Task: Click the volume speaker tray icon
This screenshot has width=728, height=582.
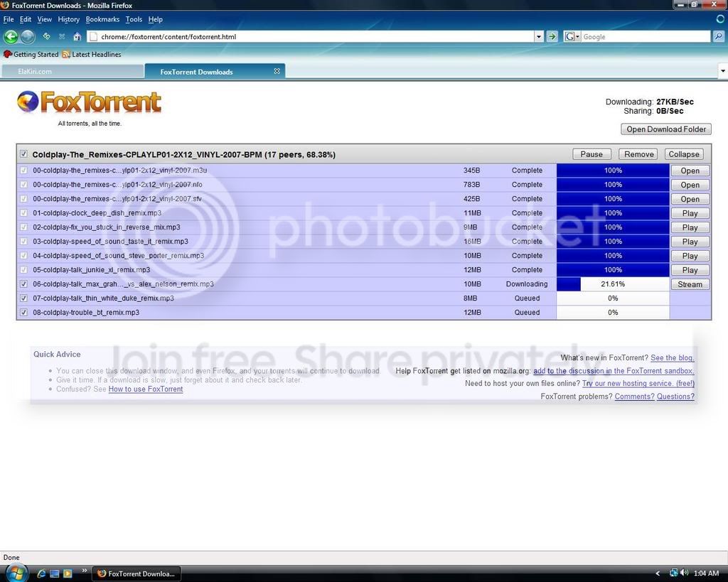Action: click(685, 573)
